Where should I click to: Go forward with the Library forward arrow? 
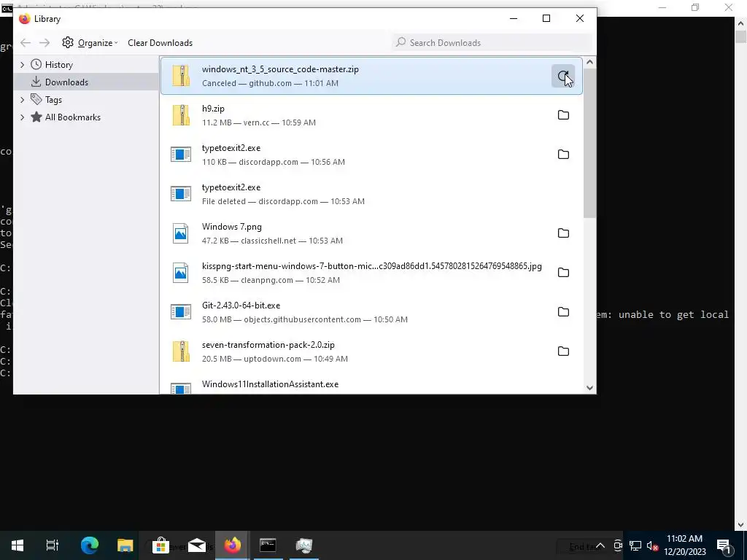pyautogui.click(x=44, y=43)
